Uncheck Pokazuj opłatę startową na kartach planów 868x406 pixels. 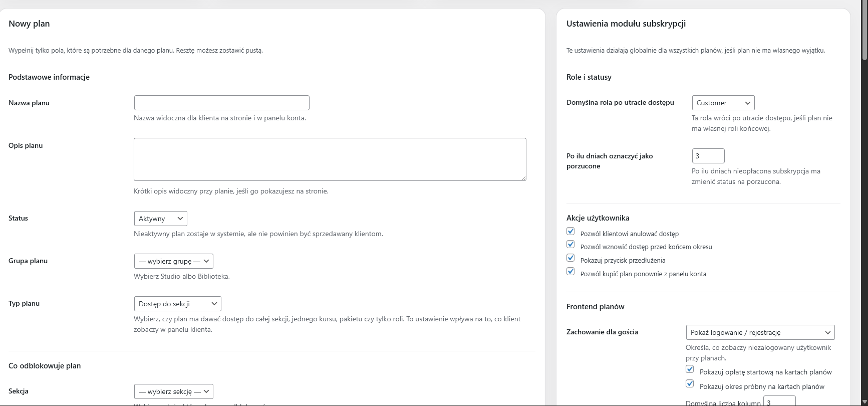(x=690, y=369)
